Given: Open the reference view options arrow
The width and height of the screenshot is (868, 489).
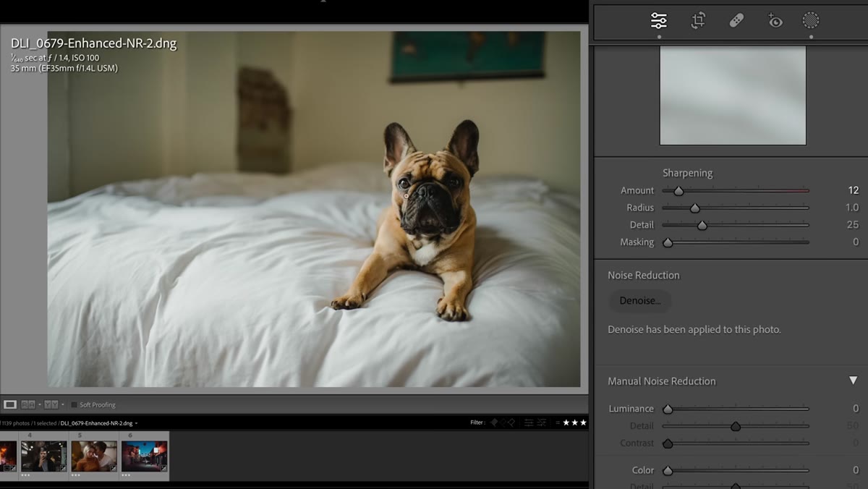Looking at the screenshot, I should pyautogui.click(x=39, y=404).
